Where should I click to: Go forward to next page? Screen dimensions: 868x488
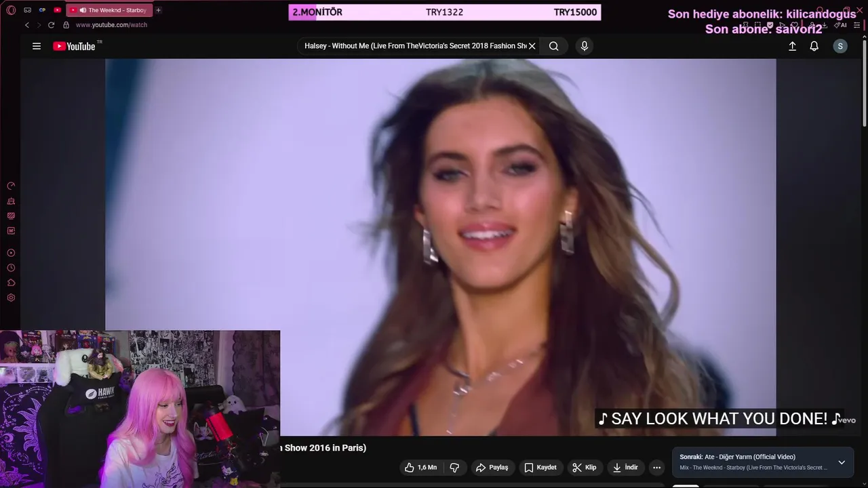tap(39, 25)
